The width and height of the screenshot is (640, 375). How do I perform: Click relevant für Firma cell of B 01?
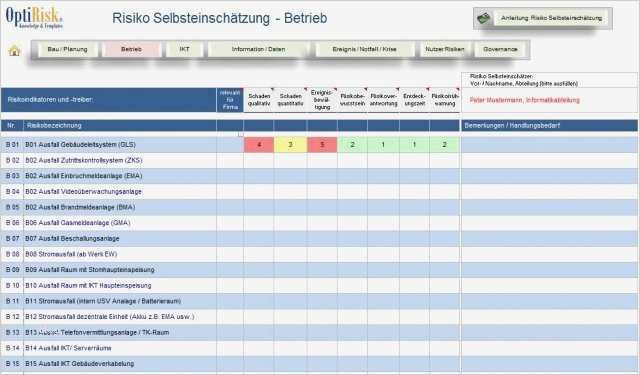pos(230,145)
